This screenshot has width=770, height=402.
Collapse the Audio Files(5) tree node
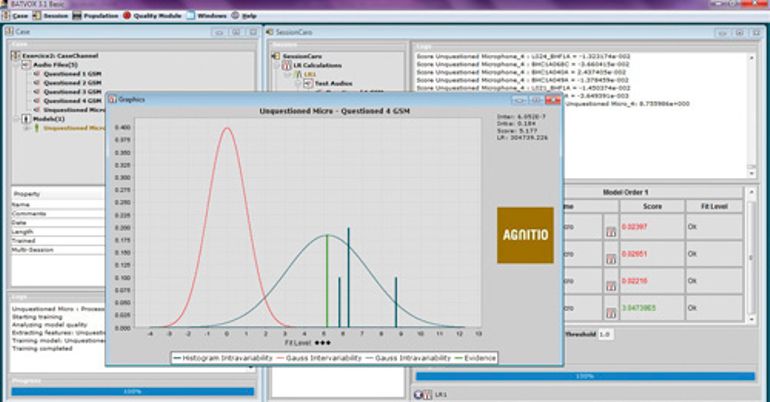pos(19,64)
